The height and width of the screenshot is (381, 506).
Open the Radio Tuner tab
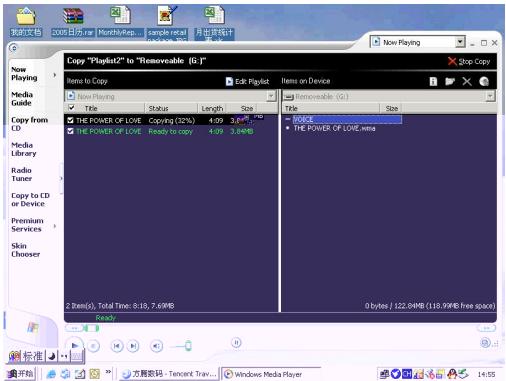tap(22, 174)
